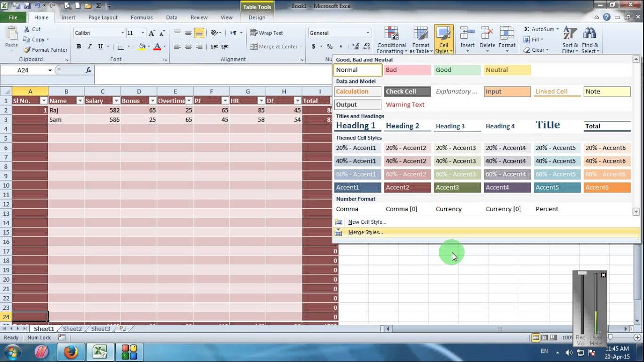644x362 pixels.
Task: Apply the Check Cell style
Action: click(x=408, y=92)
